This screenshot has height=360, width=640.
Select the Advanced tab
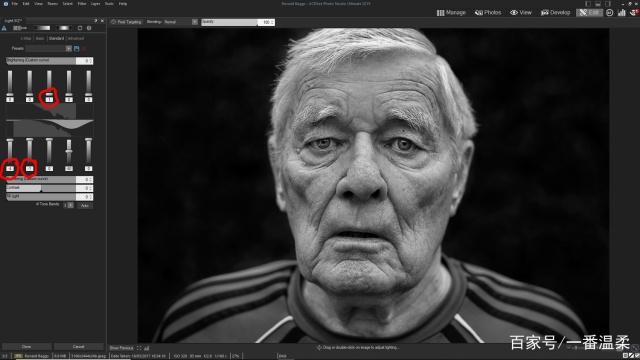76,38
